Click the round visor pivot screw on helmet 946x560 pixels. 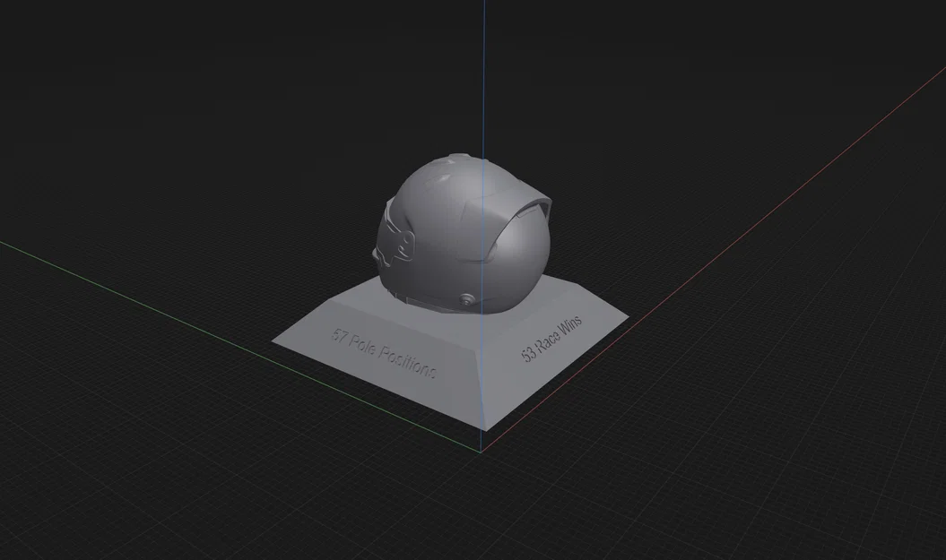466,299
